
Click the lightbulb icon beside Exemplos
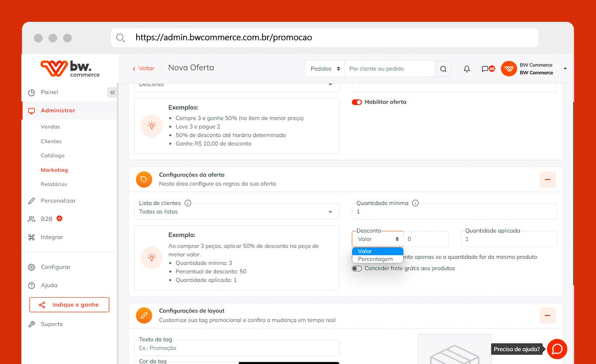pos(151,126)
